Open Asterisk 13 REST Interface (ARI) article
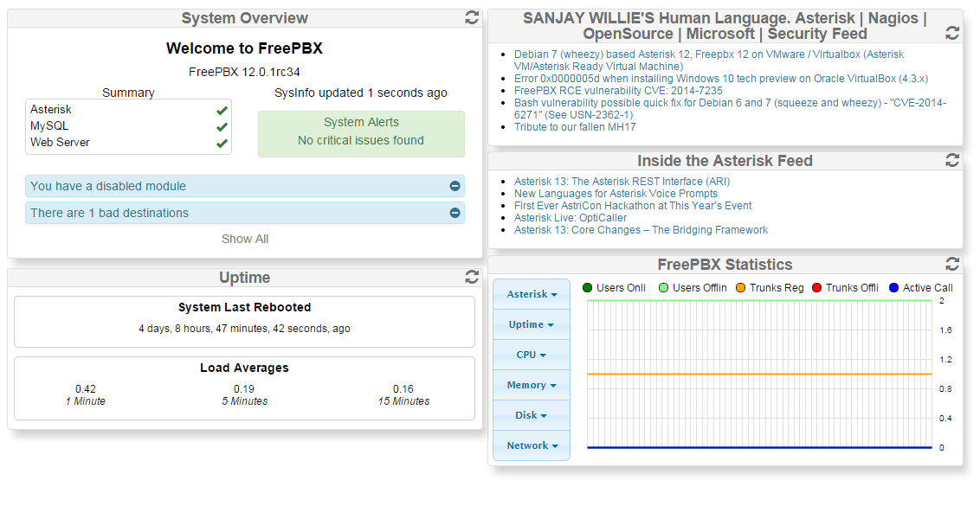Image resolution: width=980 pixels, height=506 pixels. pos(622,181)
